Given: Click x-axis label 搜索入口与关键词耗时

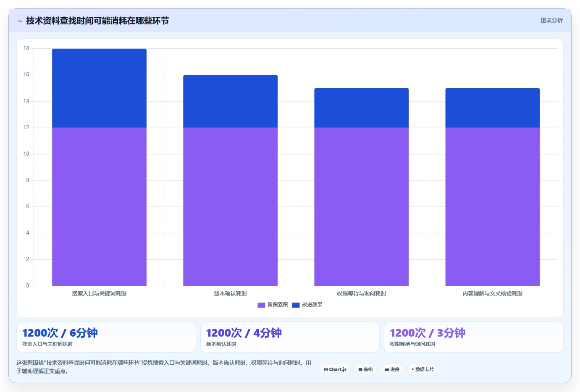Looking at the screenshot, I should (x=99, y=293).
